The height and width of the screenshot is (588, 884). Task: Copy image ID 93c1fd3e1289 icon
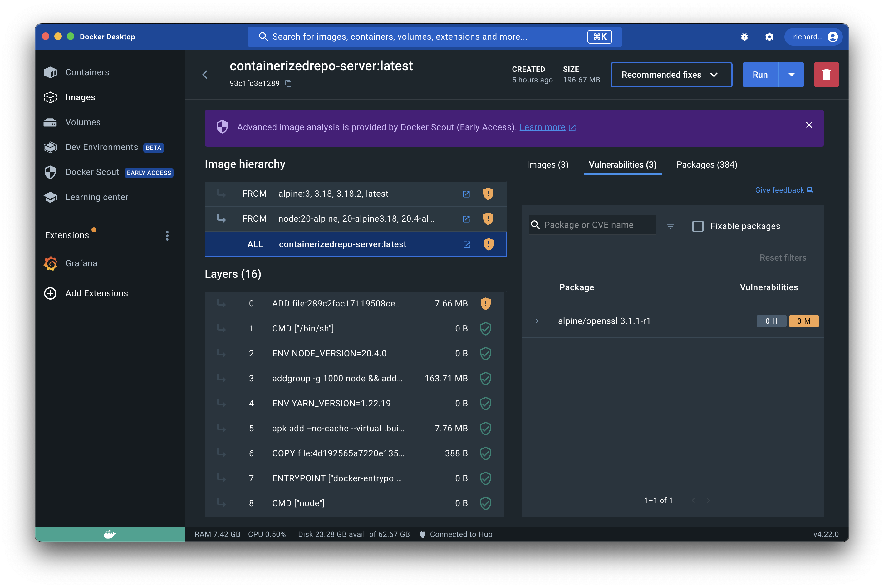tap(288, 83)
